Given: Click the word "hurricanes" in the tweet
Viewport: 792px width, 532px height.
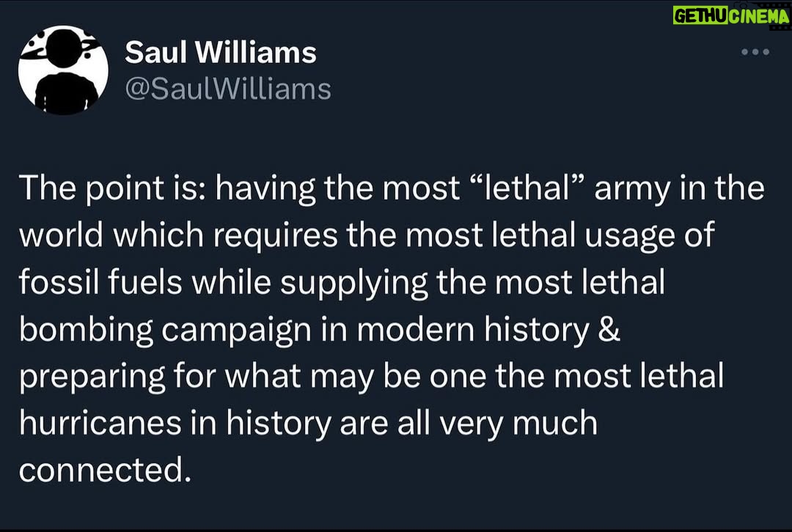Looking at the screenshot, I should 100,423.
